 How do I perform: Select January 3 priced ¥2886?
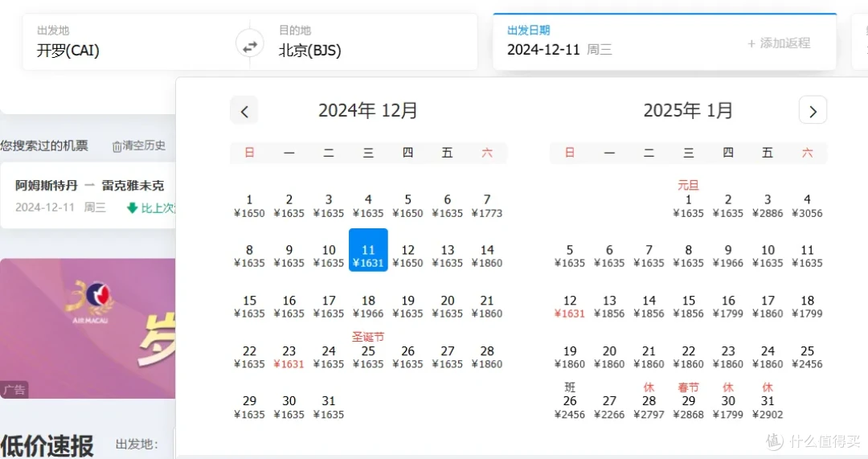point(768,206)
